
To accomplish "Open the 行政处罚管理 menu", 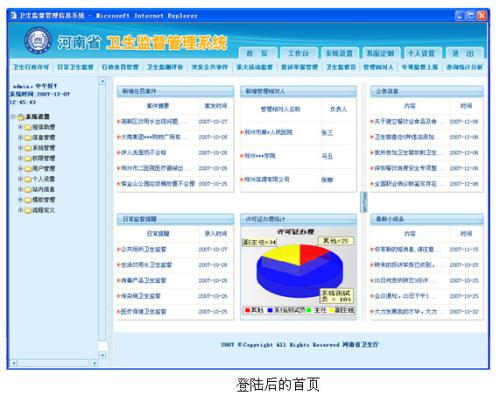I will pyautogui.click(x=120, y=67).
